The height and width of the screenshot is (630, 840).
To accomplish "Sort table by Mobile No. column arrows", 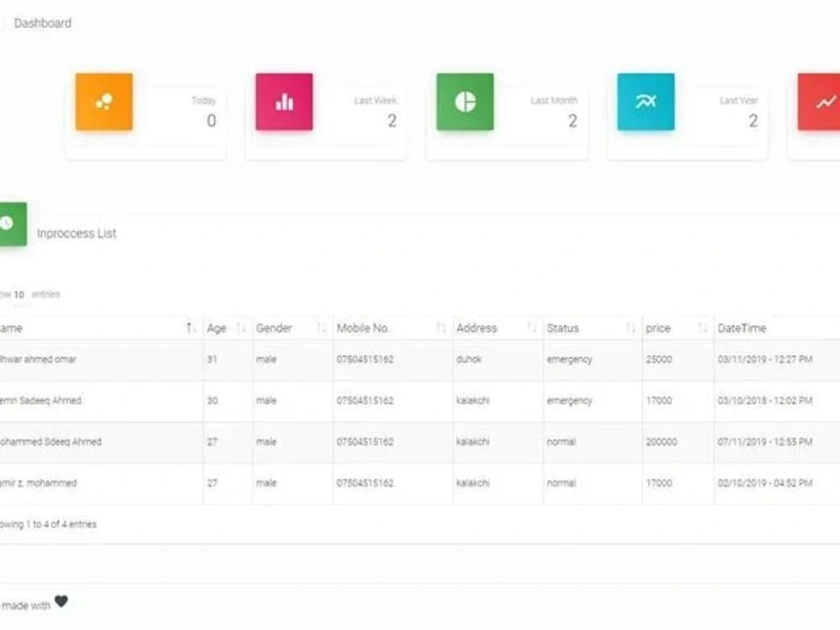I will click(440, 328).
